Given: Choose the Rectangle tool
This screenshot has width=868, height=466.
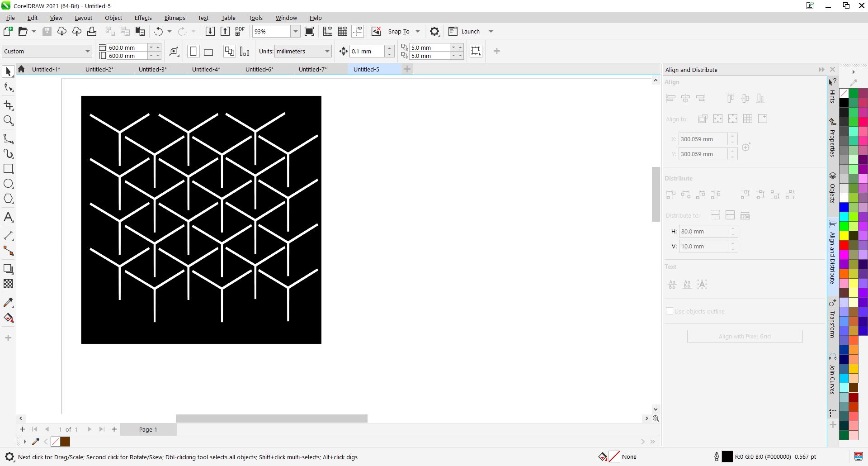Looking at the screenshot, I should (x=8, y=169).
